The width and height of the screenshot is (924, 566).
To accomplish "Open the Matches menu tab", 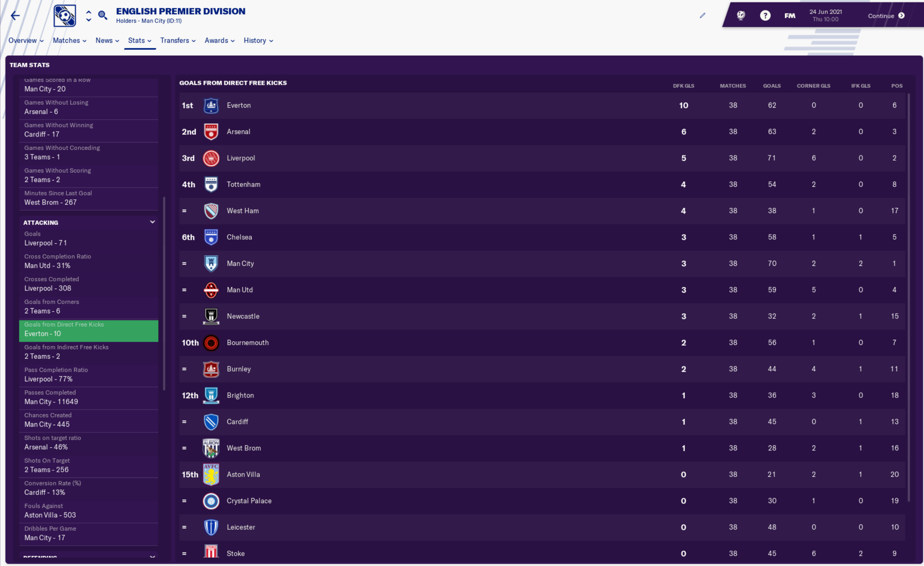I will tap(69, 41).
